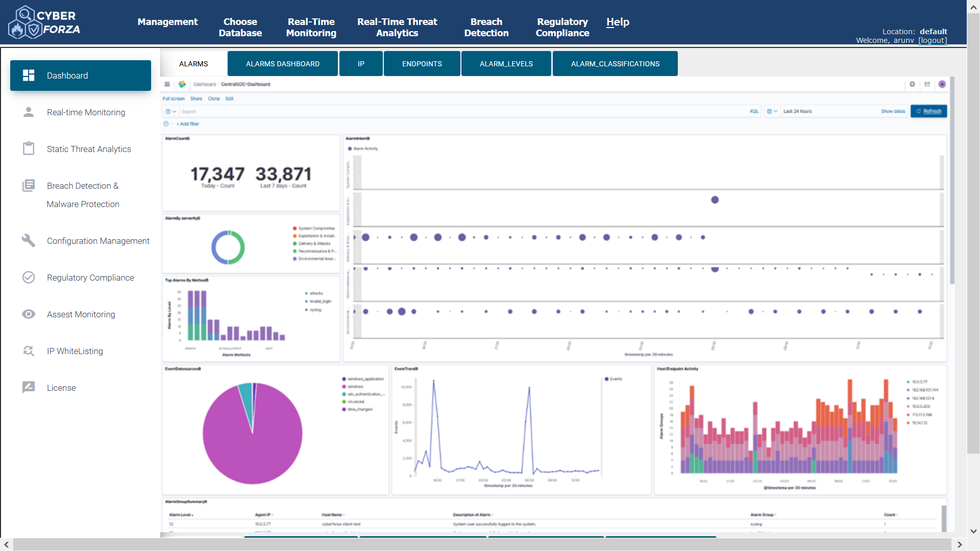Click the CyberForza logo
980x551 pixels.
coord(44,22)
